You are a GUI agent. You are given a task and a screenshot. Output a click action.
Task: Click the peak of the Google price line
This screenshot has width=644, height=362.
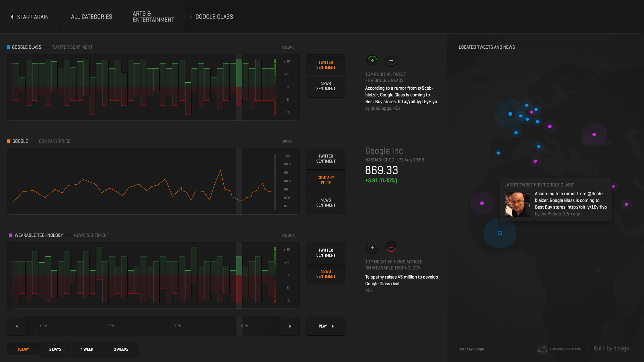click(x=220, y=171)
